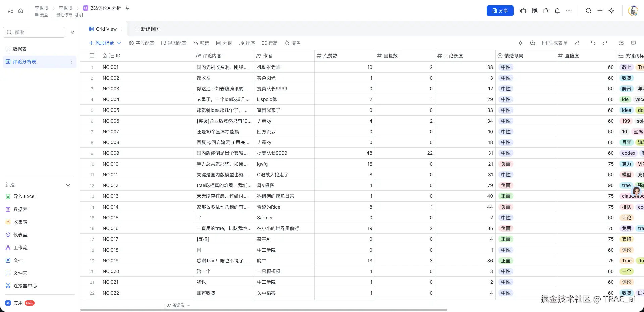Go to home icon
The image size is (644, 312).
21,11
